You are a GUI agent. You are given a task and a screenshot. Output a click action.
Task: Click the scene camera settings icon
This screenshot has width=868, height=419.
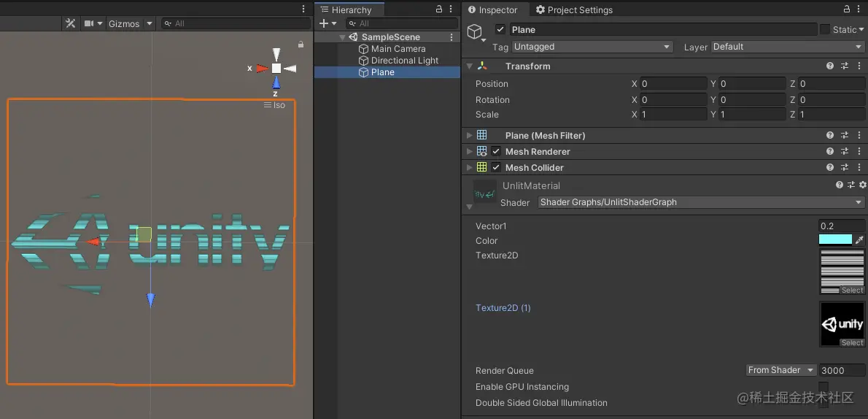click(88, 23)
